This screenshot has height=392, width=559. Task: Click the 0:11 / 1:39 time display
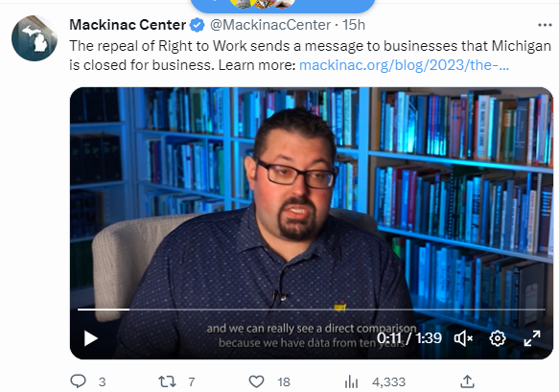[x=409, y=337]
